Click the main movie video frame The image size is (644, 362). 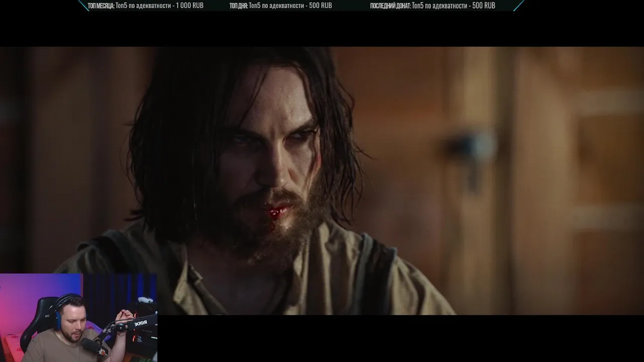322,181
